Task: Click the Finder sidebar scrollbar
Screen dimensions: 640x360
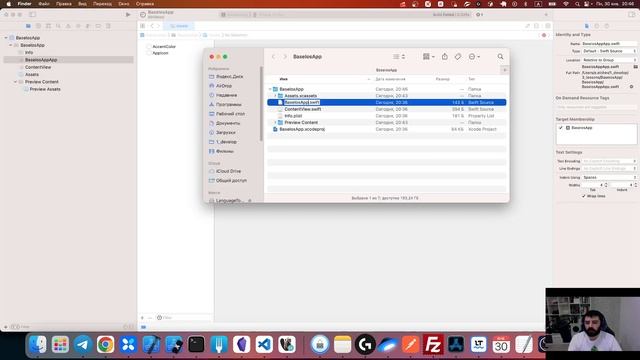Action: pyautogui.click(x=261, y=104)
